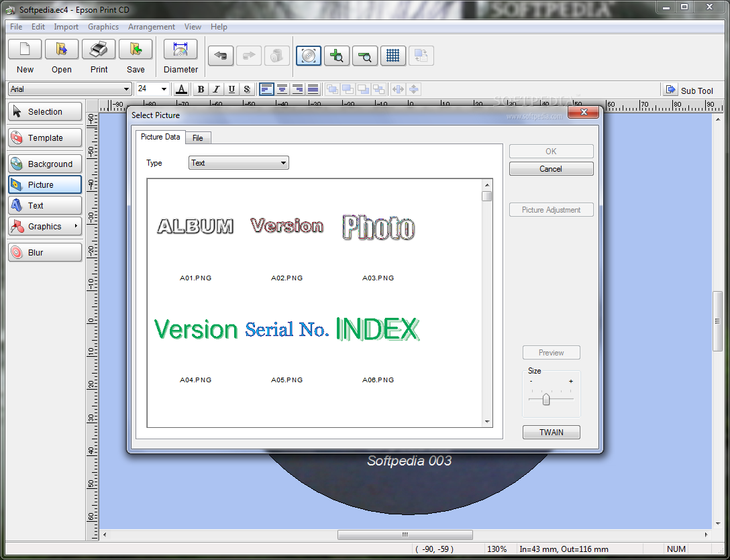
Task: Click the Preview button
Action: point(552,353)
